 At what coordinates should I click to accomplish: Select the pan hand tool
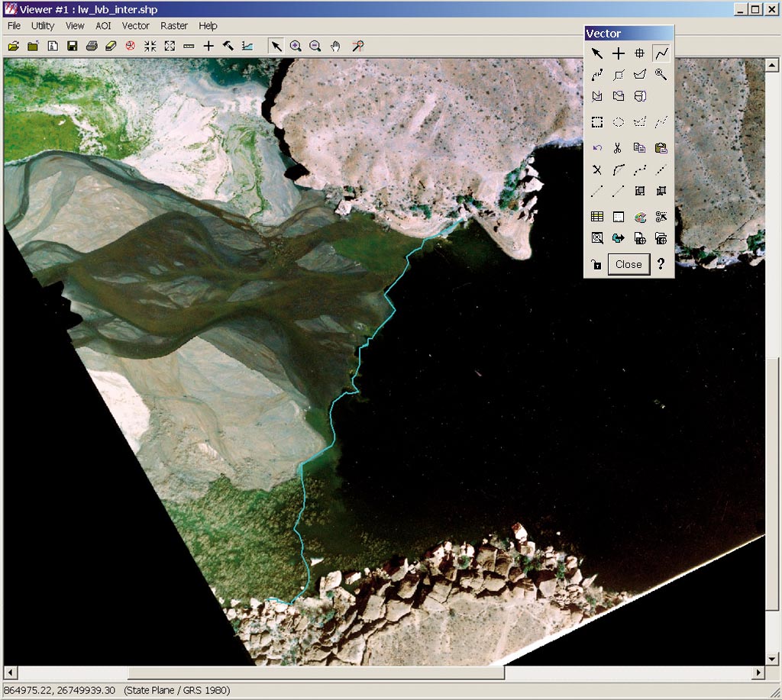[x=335, y=47]
